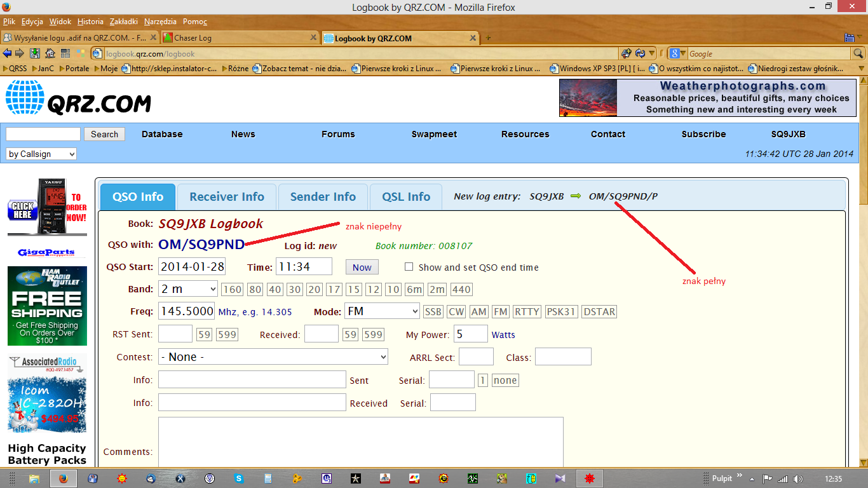Click the magnifier icon in the Google search box

[858, 53]
